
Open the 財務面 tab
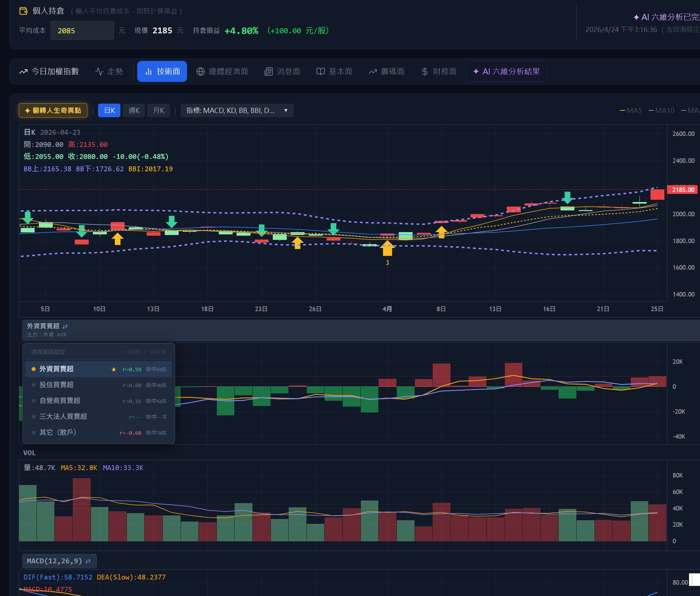click(439, 71)
